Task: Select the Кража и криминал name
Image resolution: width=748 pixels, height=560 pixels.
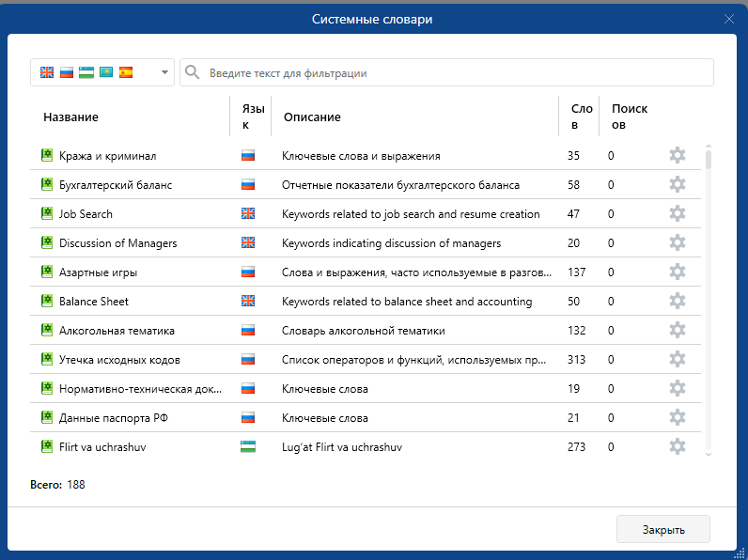Action: pyautogui.click(x=107, y=156)
